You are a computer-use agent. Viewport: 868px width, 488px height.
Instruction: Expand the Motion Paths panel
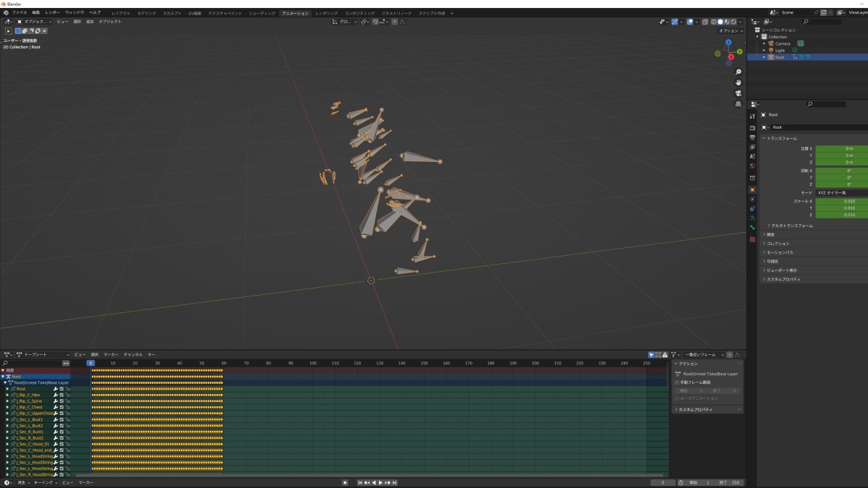click(x=780, y=252)
